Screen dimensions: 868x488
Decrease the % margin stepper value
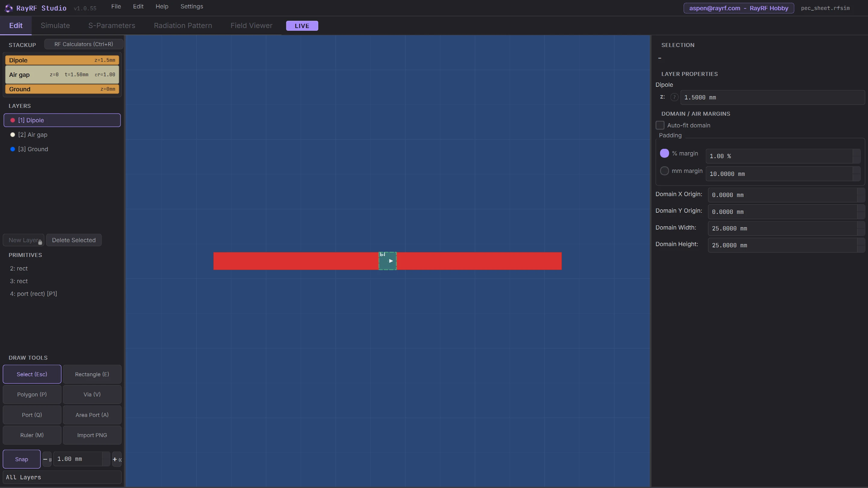857,160
